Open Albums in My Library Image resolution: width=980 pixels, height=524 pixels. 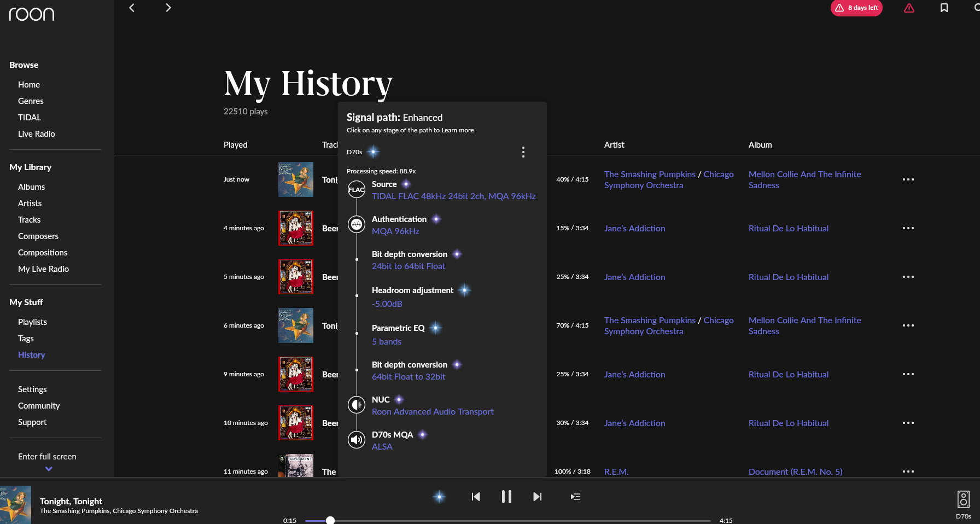32,187
